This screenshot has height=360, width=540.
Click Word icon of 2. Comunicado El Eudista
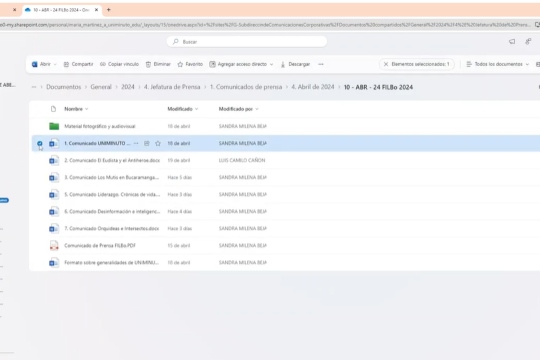coord(54,161)
